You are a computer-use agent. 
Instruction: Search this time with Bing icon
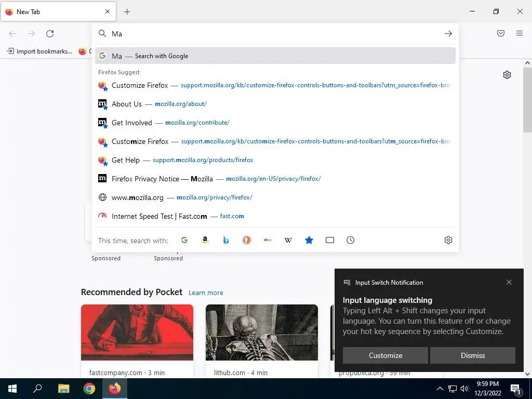coord(226,240)
